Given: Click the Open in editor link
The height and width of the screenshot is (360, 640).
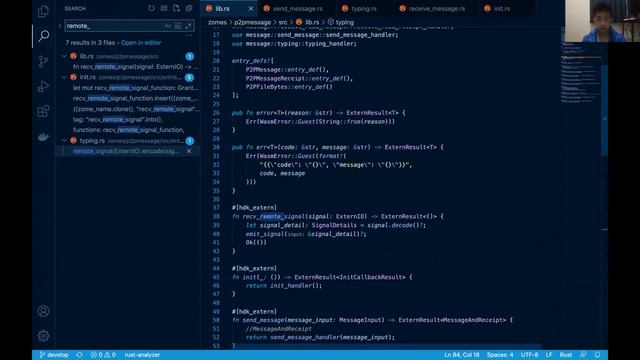Looking at the screenshot, I should pos(141,42).
